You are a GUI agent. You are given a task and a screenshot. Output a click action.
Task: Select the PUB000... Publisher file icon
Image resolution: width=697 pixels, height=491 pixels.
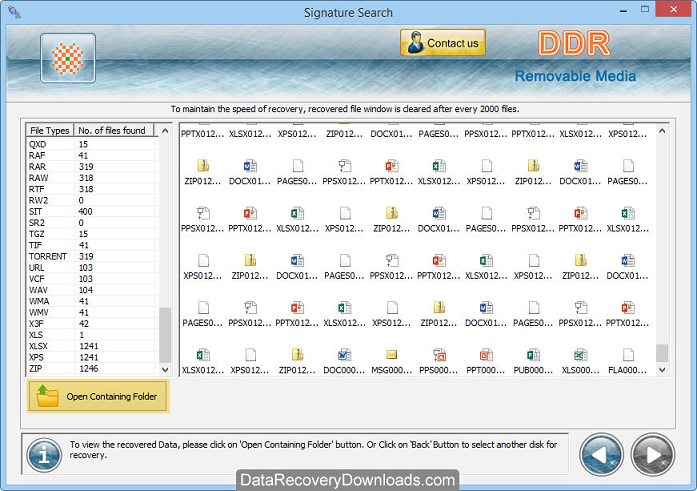click(x=533, y=355)
